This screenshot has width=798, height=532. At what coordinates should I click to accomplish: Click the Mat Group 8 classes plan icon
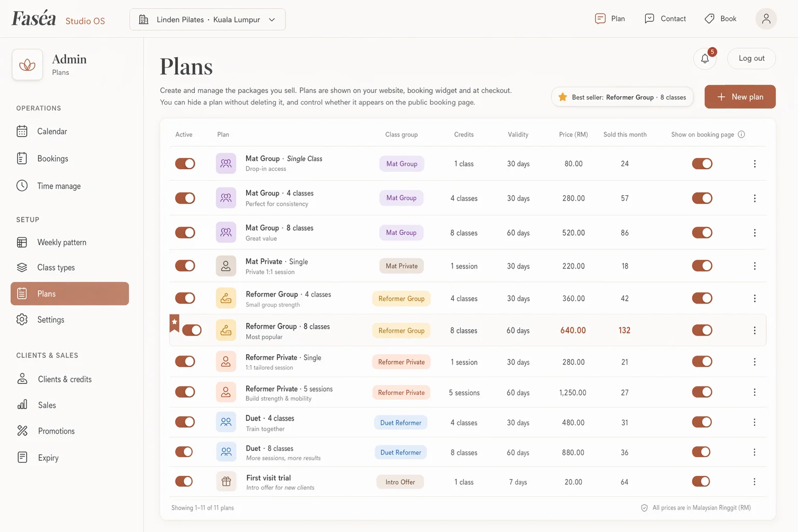(226, 232)
